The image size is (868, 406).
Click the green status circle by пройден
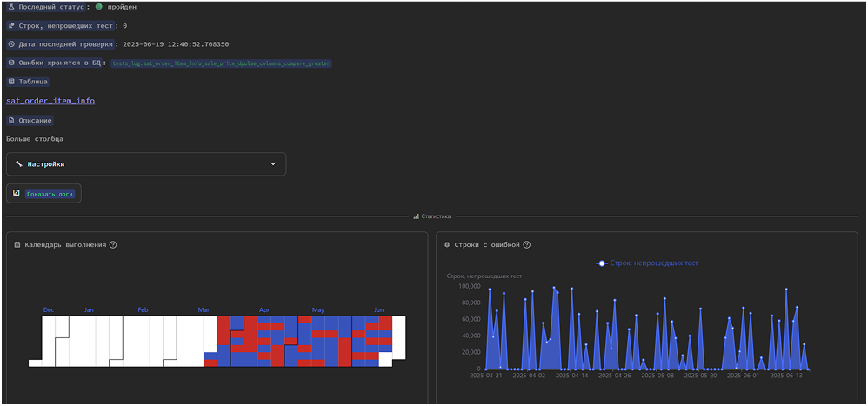98,7
